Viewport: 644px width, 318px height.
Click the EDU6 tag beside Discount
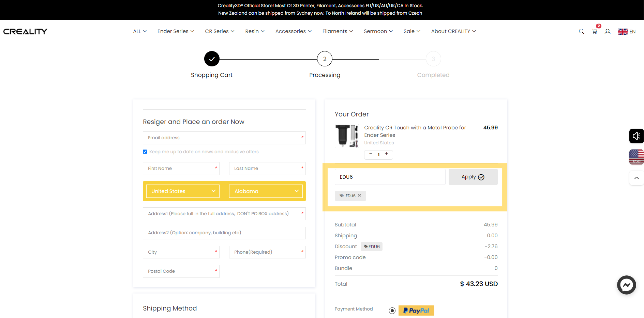(372, 247)
